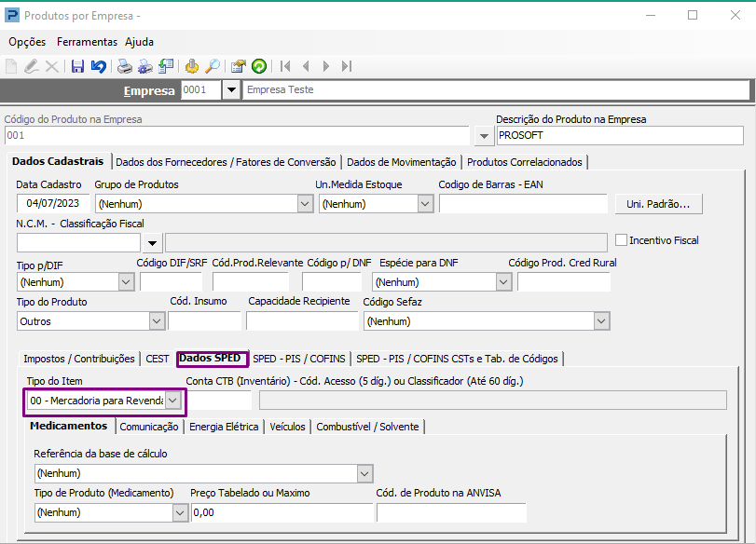Click the Preço Tabelado ou Maximo field
Screen dimensions: 756x544
click(282, 512)
